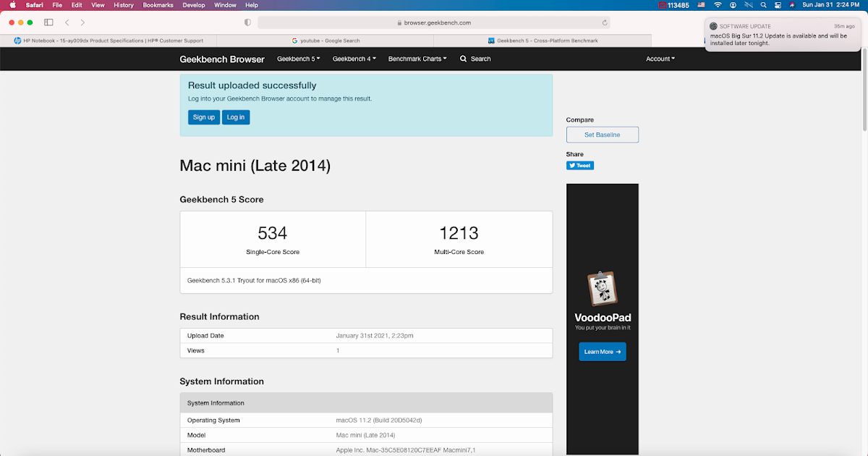Image resolution: width=868 pixels, height=456 pixels.
Task: Click the Views count value 1
Action: coord(338,350)
